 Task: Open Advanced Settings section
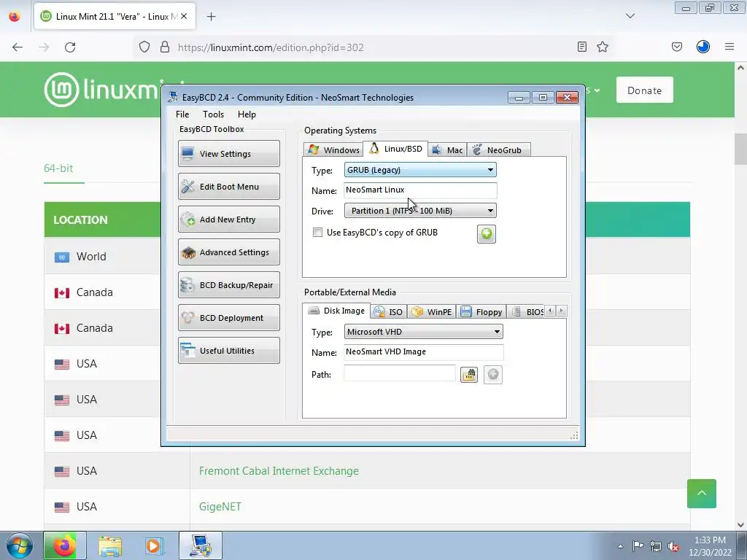(x=228, y=252)
